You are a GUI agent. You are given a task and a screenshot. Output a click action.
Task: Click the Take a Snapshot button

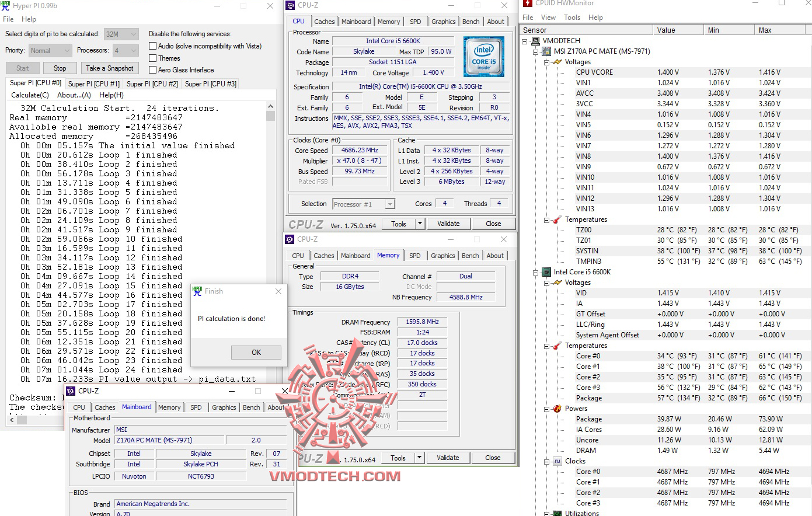tap(110, 68)
